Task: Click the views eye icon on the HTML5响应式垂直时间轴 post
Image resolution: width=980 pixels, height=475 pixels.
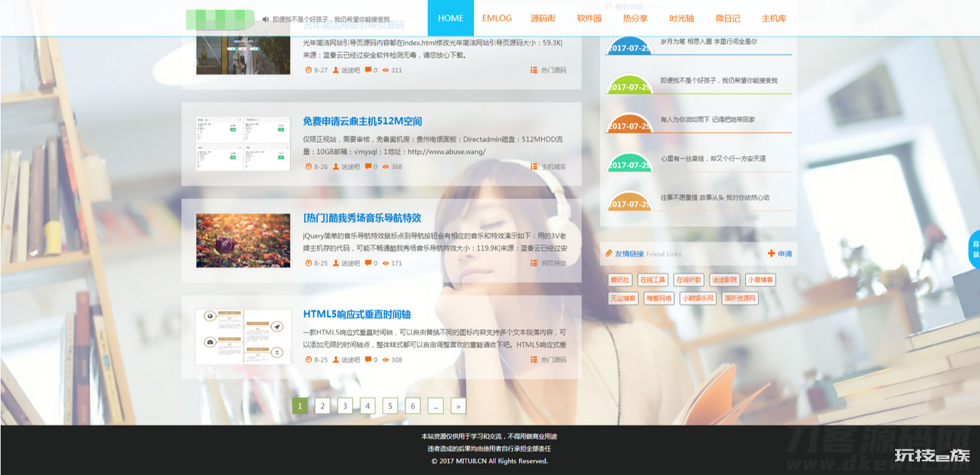Action: pos(386,360)
